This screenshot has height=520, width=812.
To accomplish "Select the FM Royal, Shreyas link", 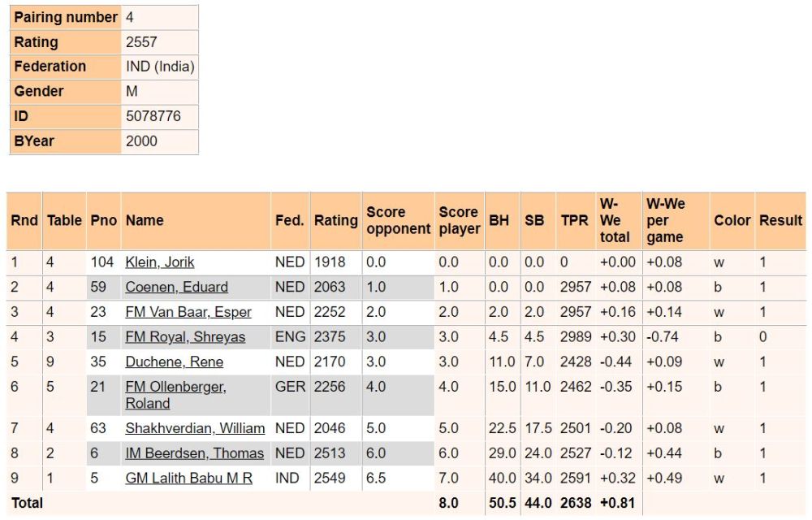I will click(185, 337).
